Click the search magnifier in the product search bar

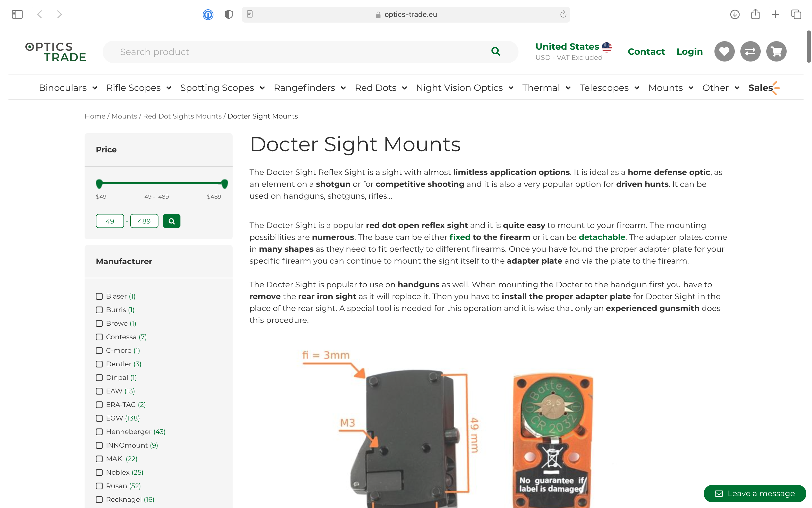(496, 51)
